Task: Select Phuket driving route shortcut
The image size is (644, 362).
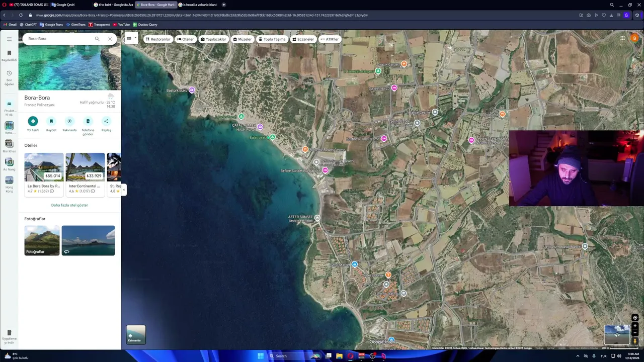Action: [9, 109]
